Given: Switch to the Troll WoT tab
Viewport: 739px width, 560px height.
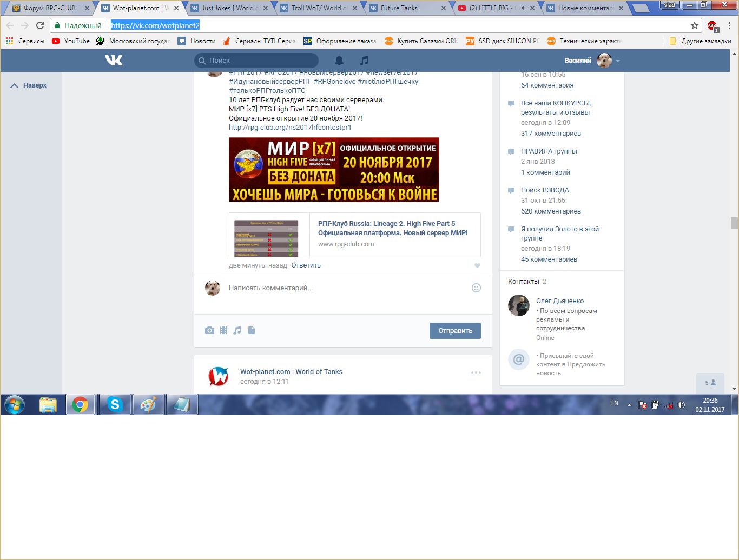Looking at the screenshot, I should 319,8.
